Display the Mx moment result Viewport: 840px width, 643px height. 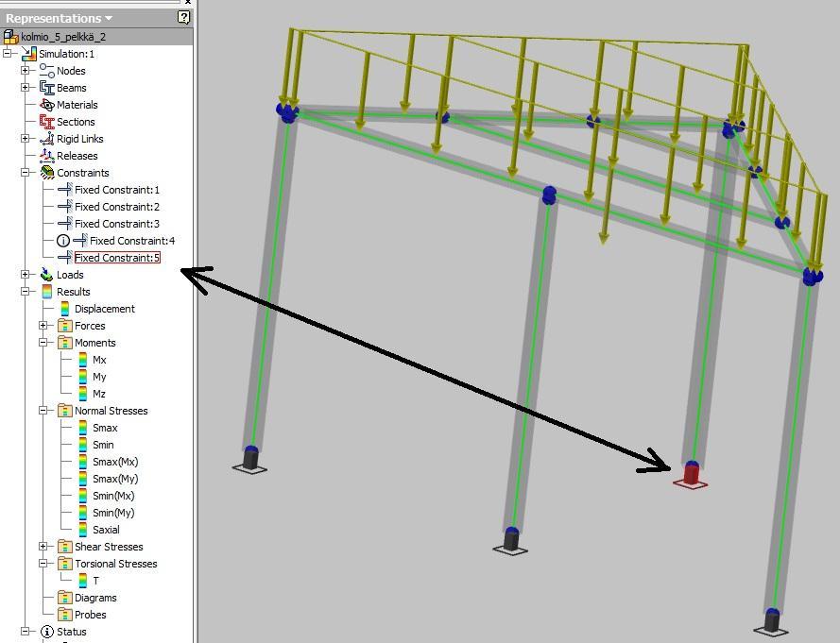pyautogui.click(x=99, y=360)
